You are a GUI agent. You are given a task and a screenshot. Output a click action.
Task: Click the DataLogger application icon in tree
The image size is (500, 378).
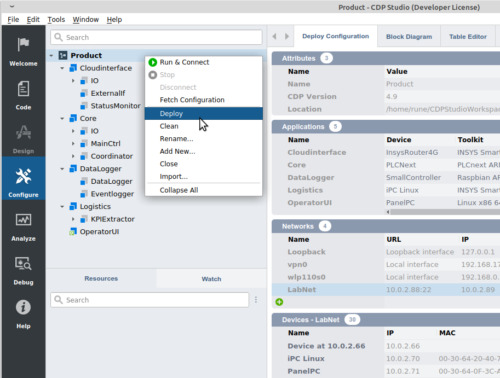coord(73,169)
